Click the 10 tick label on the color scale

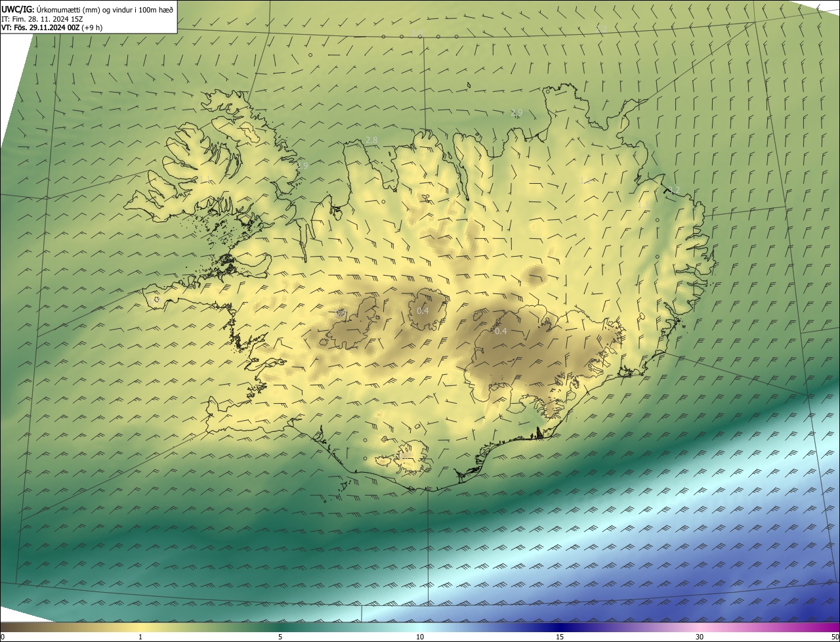click(x=420, y=637)
